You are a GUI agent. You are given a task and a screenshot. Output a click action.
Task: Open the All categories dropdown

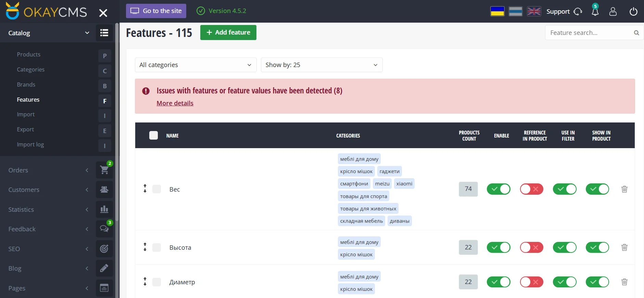195,65
